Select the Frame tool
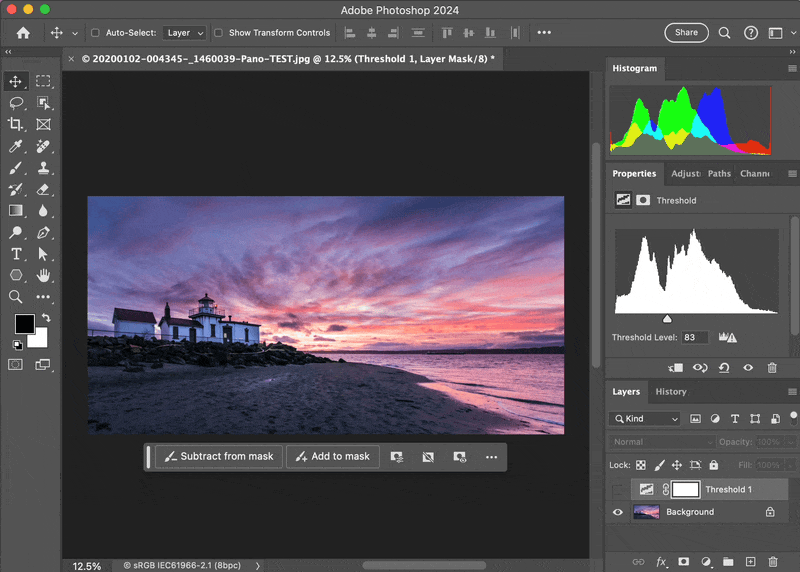The width and height of the screenshot is (800, 572). click(43, 125)
